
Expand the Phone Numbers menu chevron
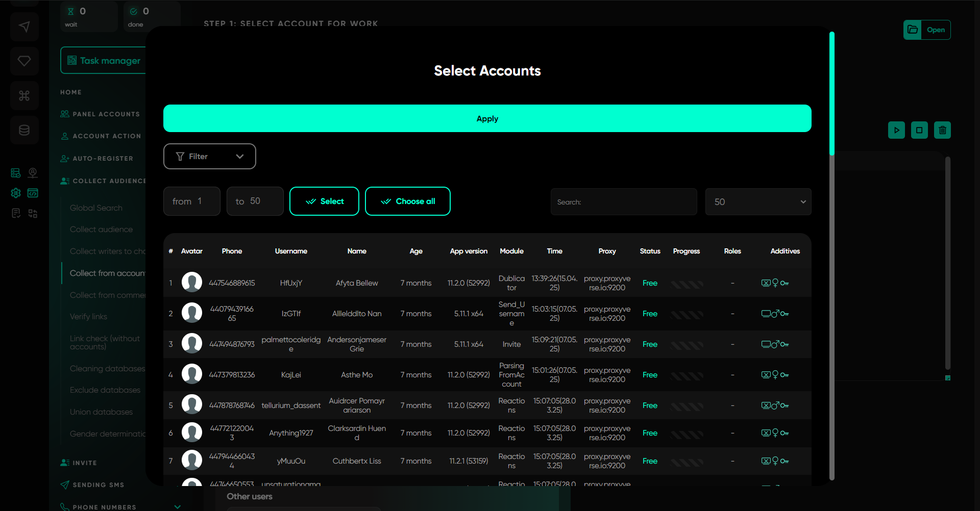pos(178,506)
